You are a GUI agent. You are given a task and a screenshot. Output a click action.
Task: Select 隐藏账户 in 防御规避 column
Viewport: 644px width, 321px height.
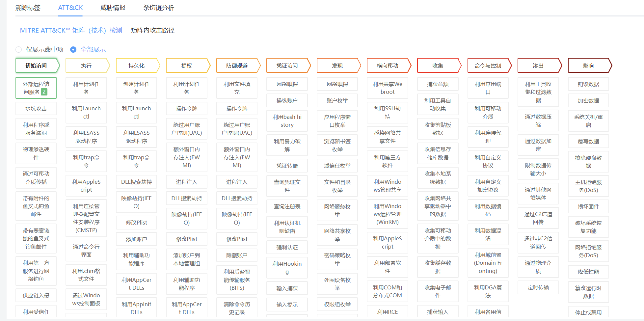(x=237, y=255)
